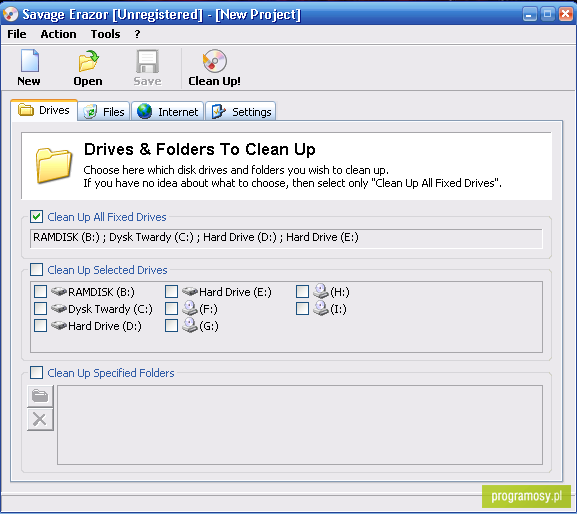The image size is (577, 514).
Task: Minimize the Savage Erazor window
Action: (x=530, y=14)
